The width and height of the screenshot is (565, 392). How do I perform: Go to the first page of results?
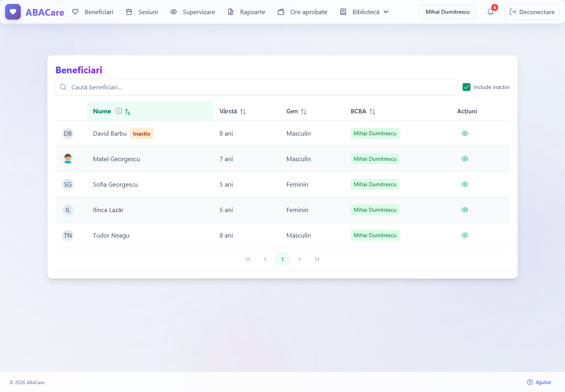click(248, 259)
